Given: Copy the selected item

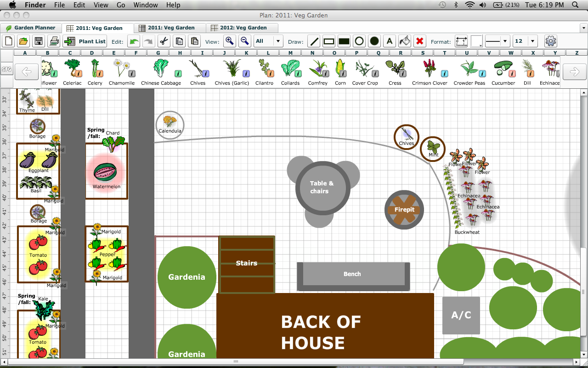Looking at the screenshot, I should point(179,41).
